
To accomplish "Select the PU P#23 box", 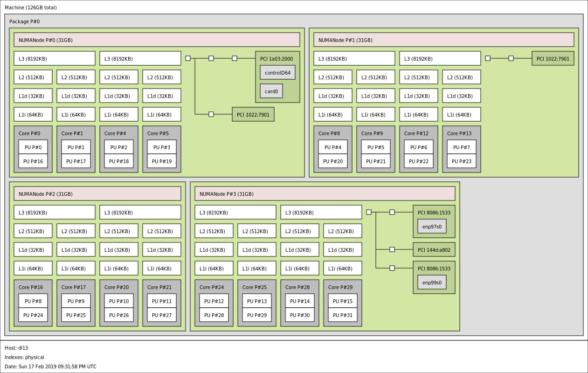I will (462, 161).
